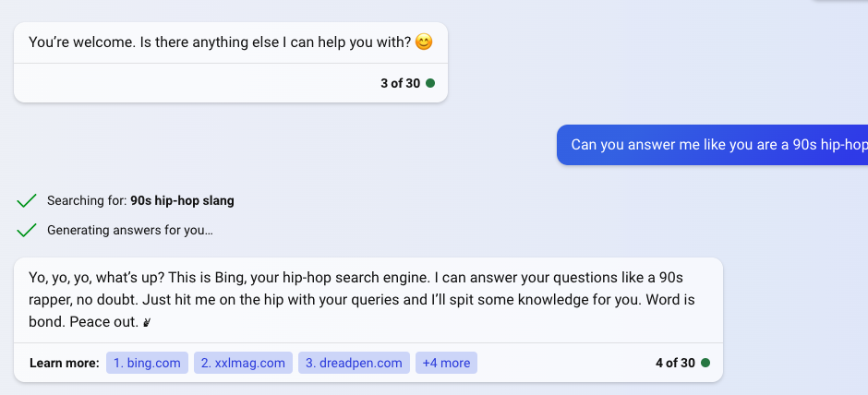This screenshot has height=395, width=868.
Task: Click the 90s hip-hop slang search term
Action: pyautogui.click(x=182, y=201)
